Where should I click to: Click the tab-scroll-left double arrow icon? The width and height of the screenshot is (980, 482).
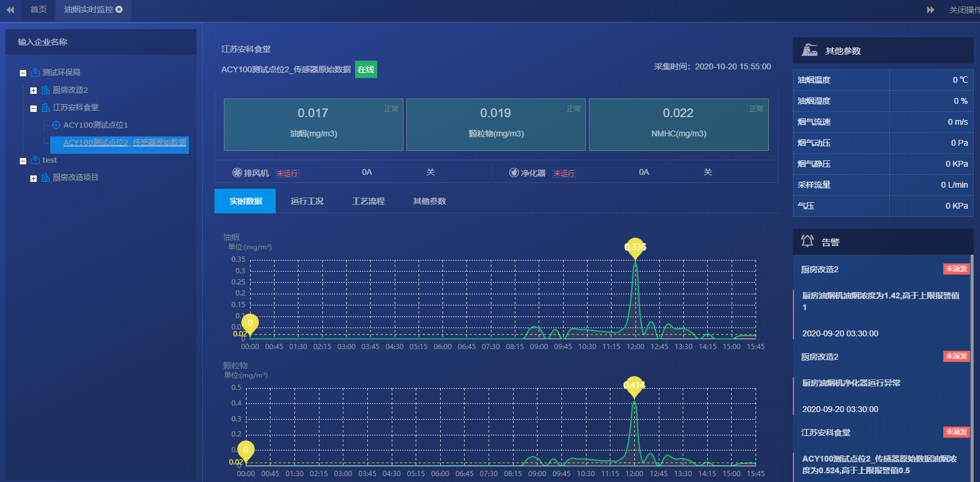[10, 9]
